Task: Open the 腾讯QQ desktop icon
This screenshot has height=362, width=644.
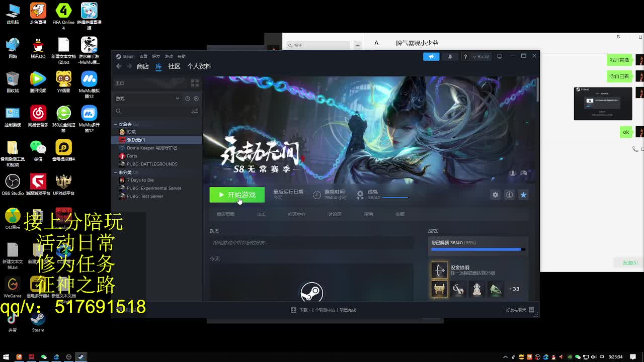Action: pyautogui.click(x=38, y=48)
